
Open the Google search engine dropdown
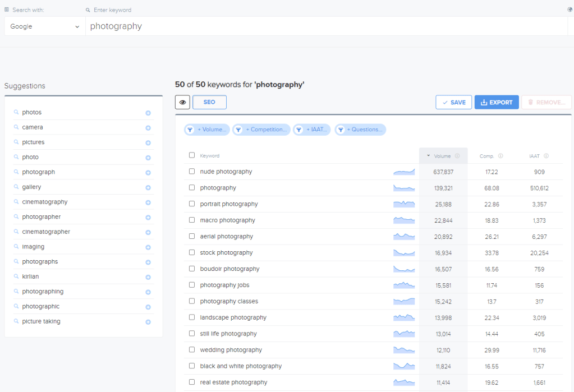pos(45,26)
